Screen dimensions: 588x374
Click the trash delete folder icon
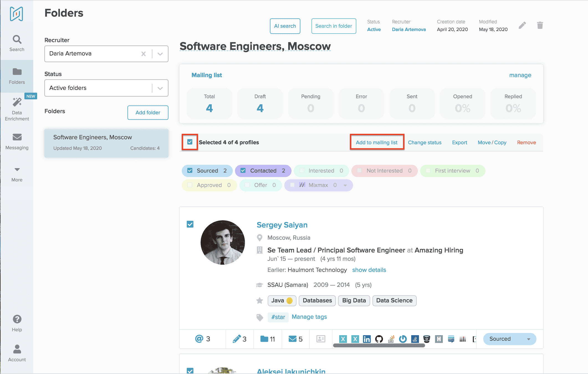tap(540, 26)
